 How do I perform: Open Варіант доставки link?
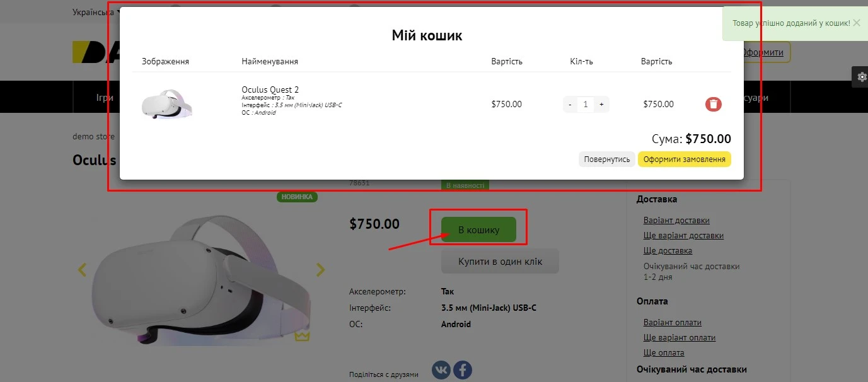[x=676, y=221]
